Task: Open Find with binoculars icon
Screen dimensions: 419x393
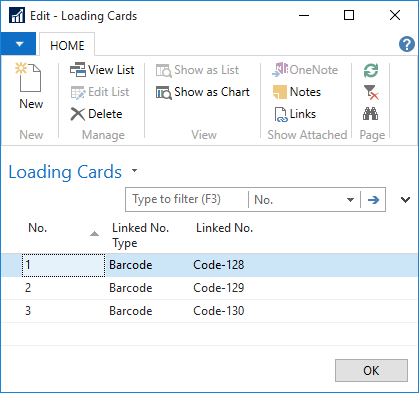Action: tap(371, 114)
